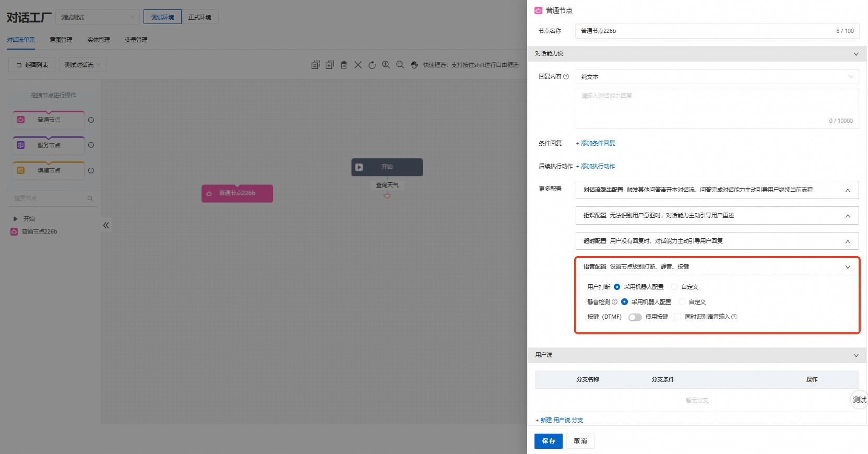Image resolution: width=868 pixels, height=454 pixels.
Task: Switch to 实体管理 tab
Action: [x=99, y=40]
